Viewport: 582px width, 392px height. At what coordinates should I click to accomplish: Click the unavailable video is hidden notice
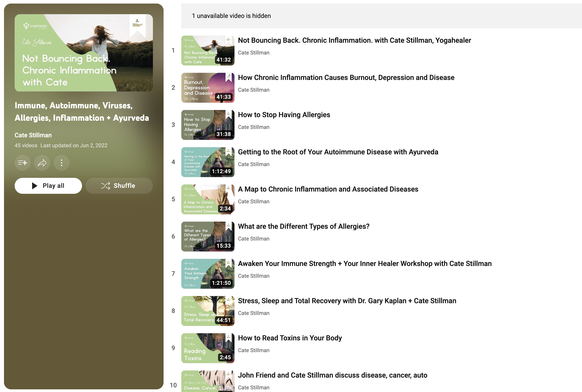coord(231,16)
